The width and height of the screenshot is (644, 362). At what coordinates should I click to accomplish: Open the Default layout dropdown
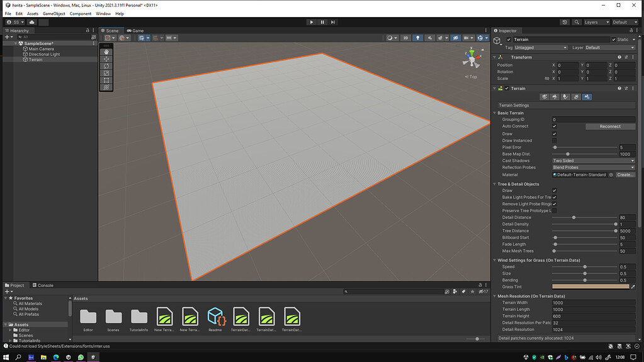tap(624, 22)
